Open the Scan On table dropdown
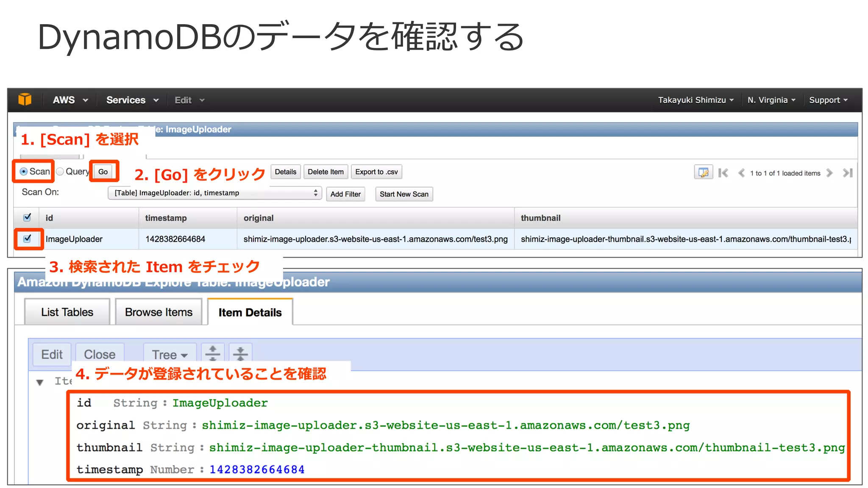The width and height of the screenshot is (868, 488). coord(215,193)
